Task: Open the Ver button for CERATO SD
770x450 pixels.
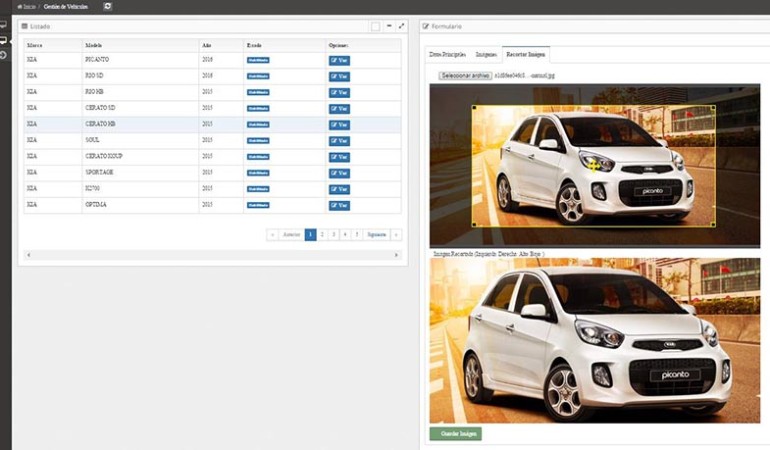Action: click(x=339, y=109)
